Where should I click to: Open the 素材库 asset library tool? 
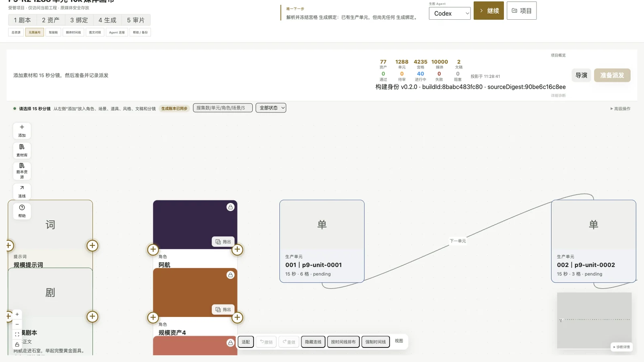coord(22,150)
